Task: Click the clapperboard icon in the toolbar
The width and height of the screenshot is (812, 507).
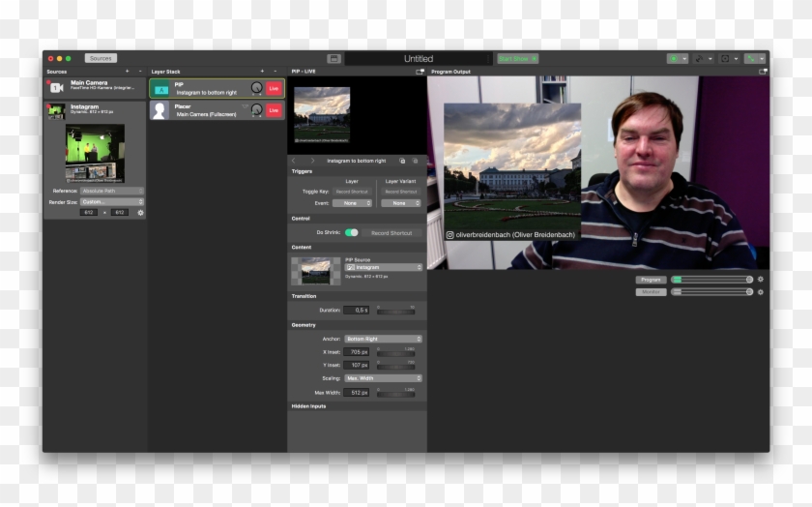Action: pyautogui.click(x=334, y=59)
